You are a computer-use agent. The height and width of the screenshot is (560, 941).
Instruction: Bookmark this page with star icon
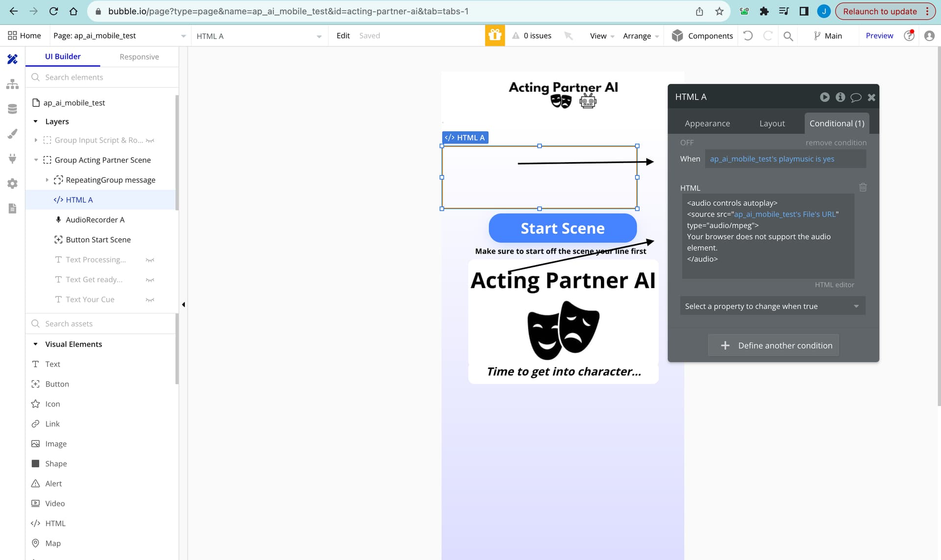click(x=719, y=11)
